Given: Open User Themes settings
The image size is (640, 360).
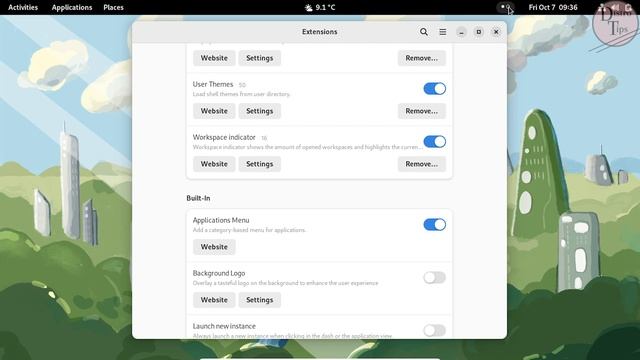Looking at the screenshot, I should click(x=260, y=111).
